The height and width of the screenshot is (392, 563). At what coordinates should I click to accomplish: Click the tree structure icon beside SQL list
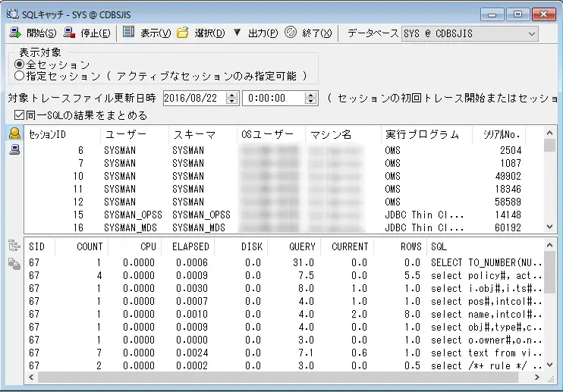[14, 246]
